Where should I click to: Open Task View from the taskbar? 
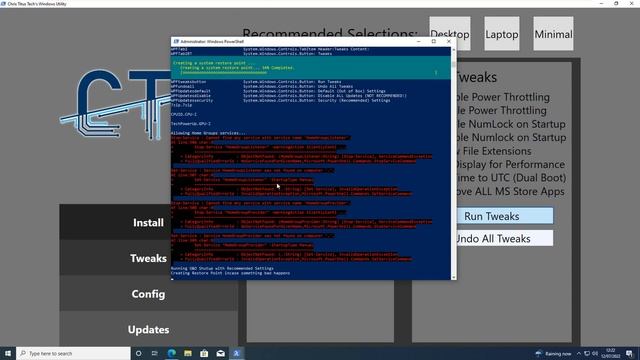[155, 353]
